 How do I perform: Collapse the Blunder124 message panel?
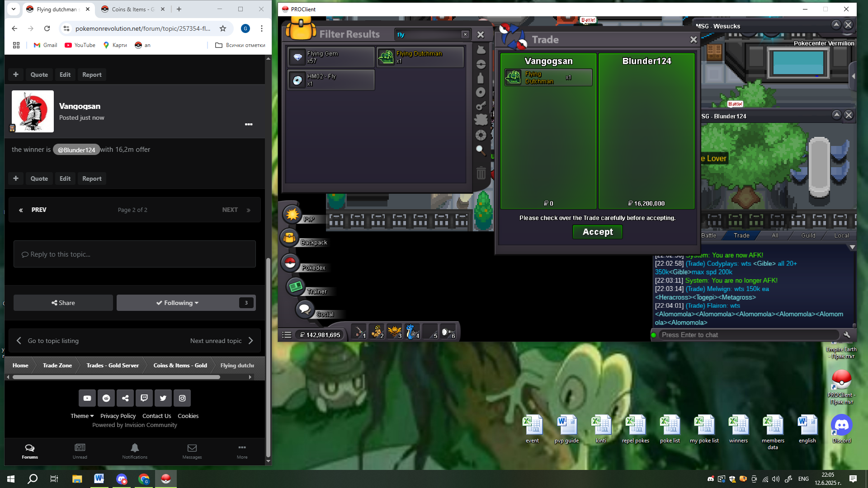(x=836, y=115)
